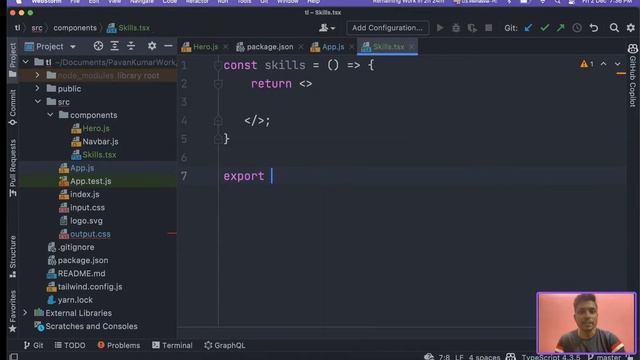This screenshot has width=640, height=360.
Task: Open the Git tool window
Action: [33, 345]
